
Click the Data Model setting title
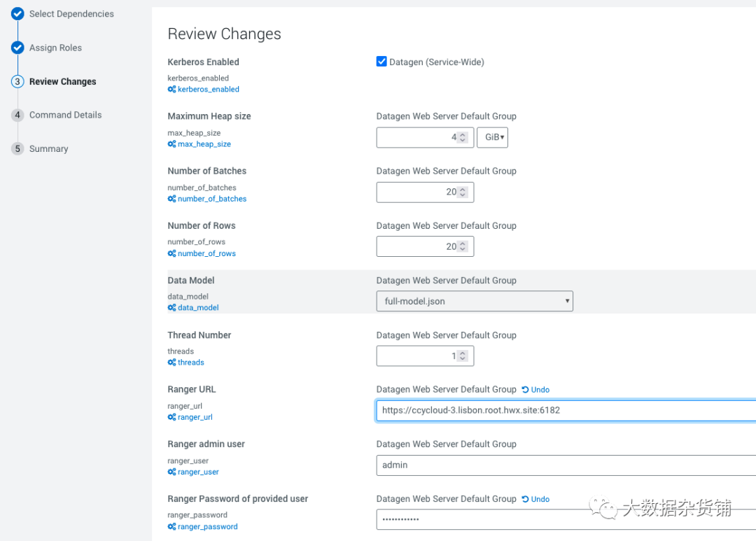pos(191,280)
